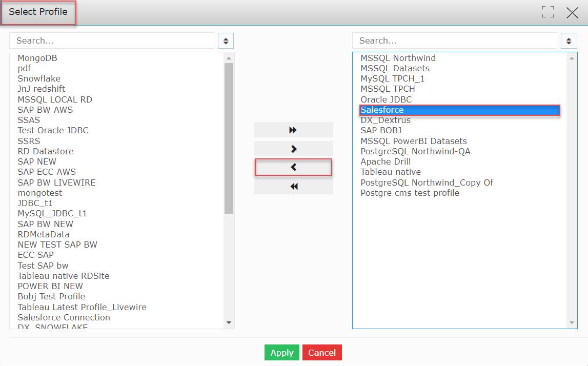Viewport: 588px width, 366px height.
Task: Click the right Search field
Action: click(x=455, y=40)
